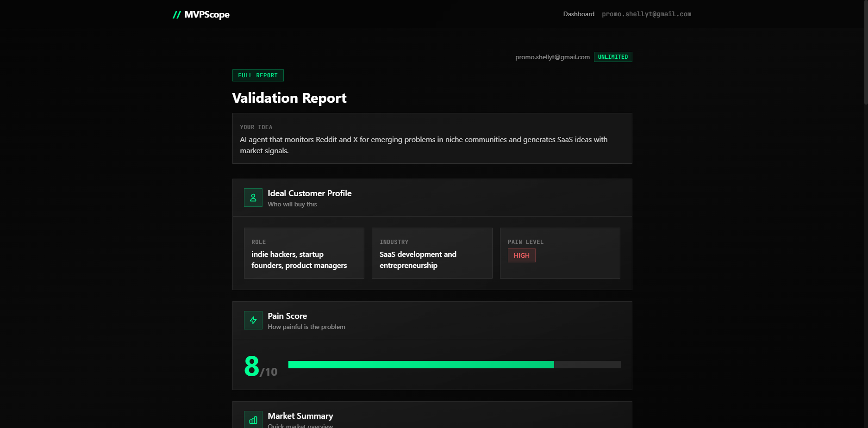
Task: Expand the Pain Score section
Action: pos(287,316)
